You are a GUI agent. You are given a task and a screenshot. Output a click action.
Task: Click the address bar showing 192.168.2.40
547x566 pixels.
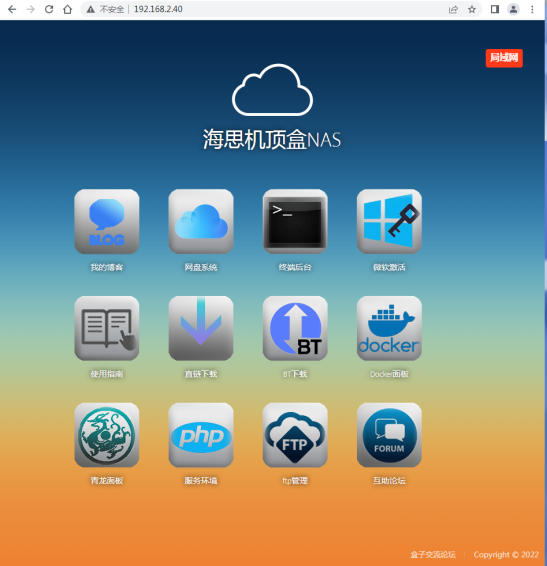264,9
